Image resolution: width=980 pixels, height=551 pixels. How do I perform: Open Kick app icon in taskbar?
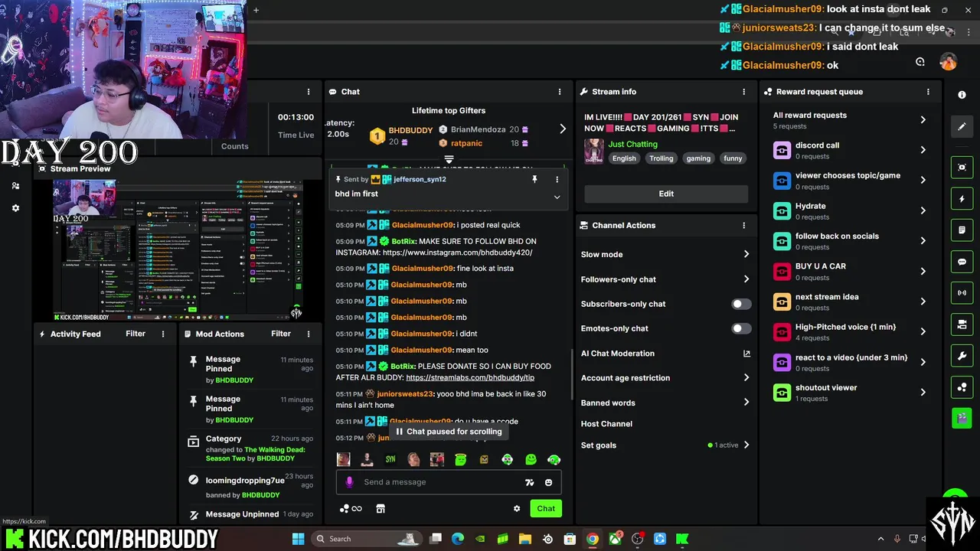pos(682,539)
